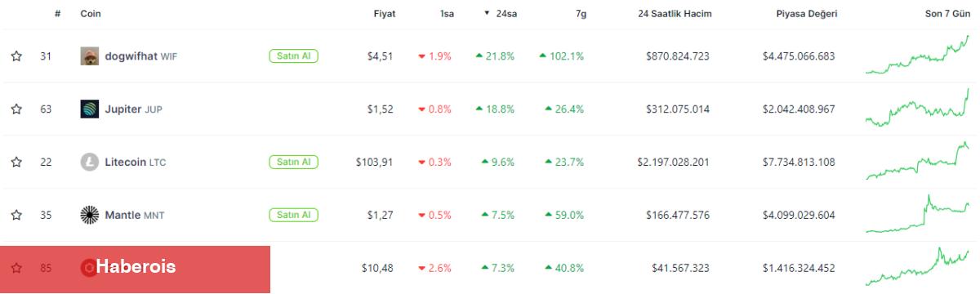The image size is (980, 294).
Task: Click the Litecoin logo icon
Action: 90,163
